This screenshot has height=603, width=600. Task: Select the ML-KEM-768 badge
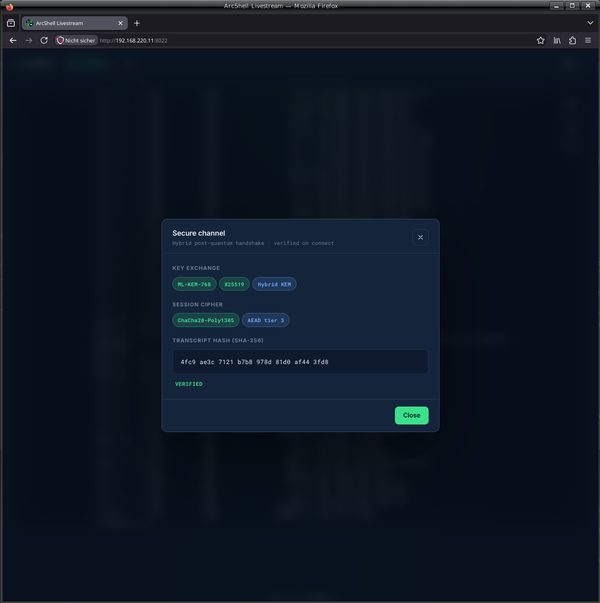pyautogui.click(x=194, y=284)
